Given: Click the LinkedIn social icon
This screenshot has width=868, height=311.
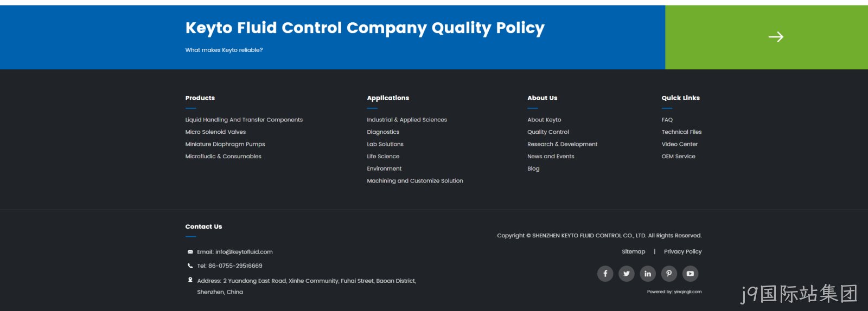Looking at the screenshot, I should [x=648, y=274].
